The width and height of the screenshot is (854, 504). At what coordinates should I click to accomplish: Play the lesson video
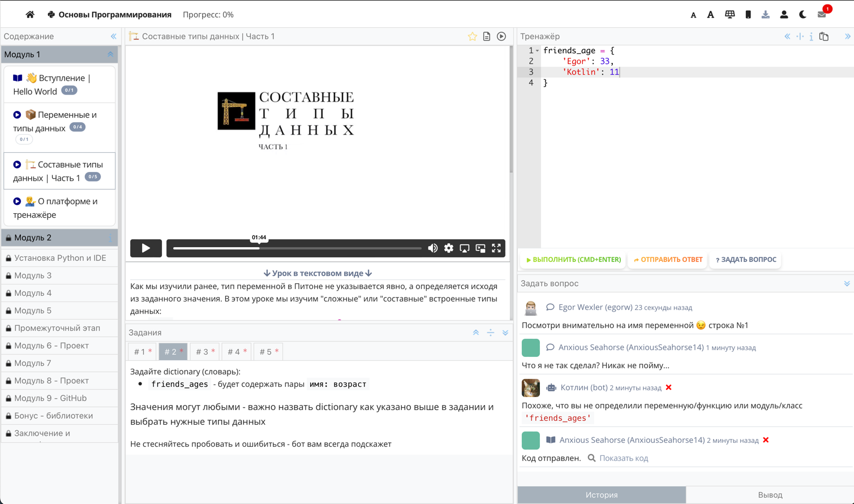point(146,248)
